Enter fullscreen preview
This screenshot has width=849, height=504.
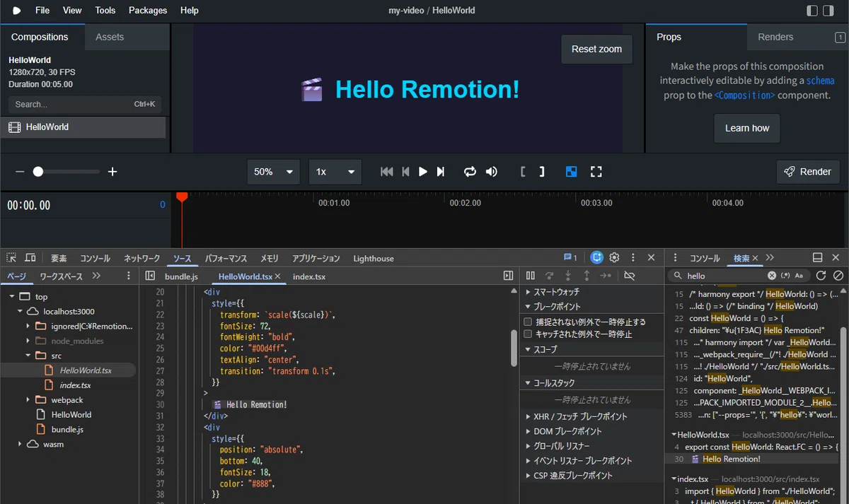point(596,172)
